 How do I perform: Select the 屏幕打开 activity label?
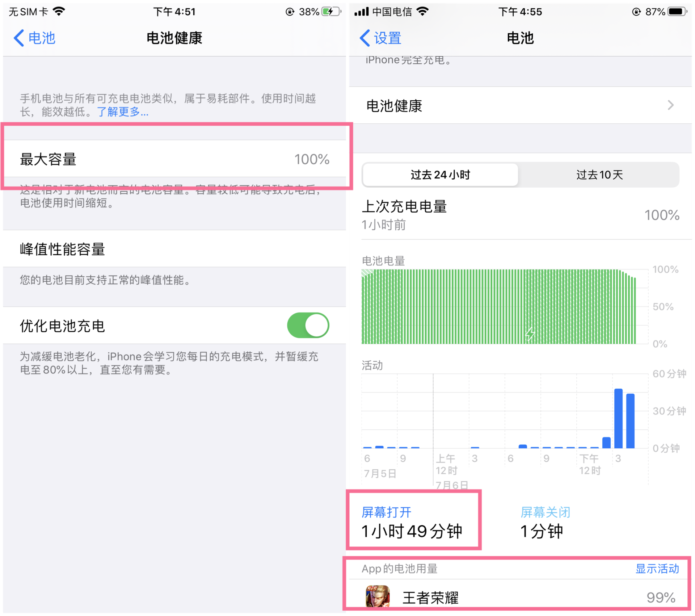(386, 512)
